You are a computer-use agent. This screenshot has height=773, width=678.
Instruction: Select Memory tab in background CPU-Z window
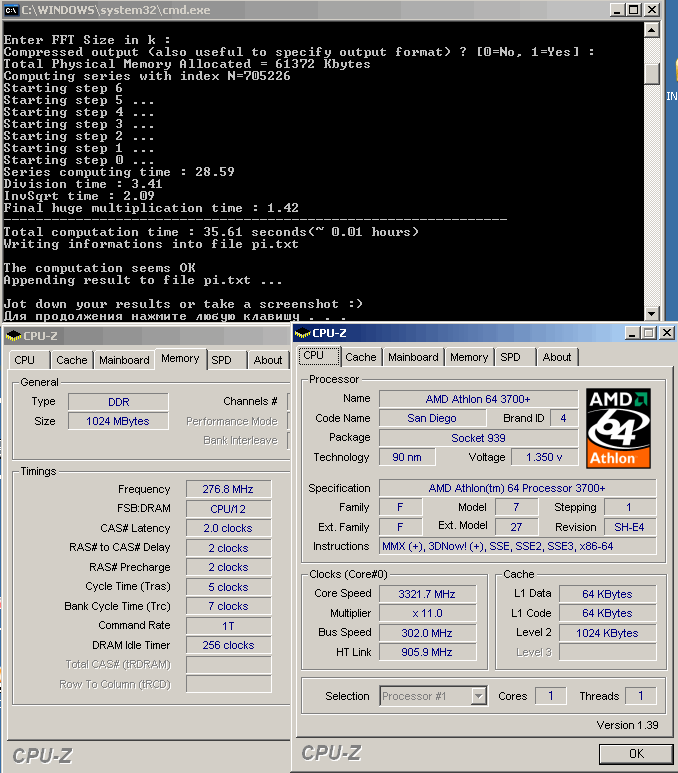pyautogui.click(x=180, y=358)
